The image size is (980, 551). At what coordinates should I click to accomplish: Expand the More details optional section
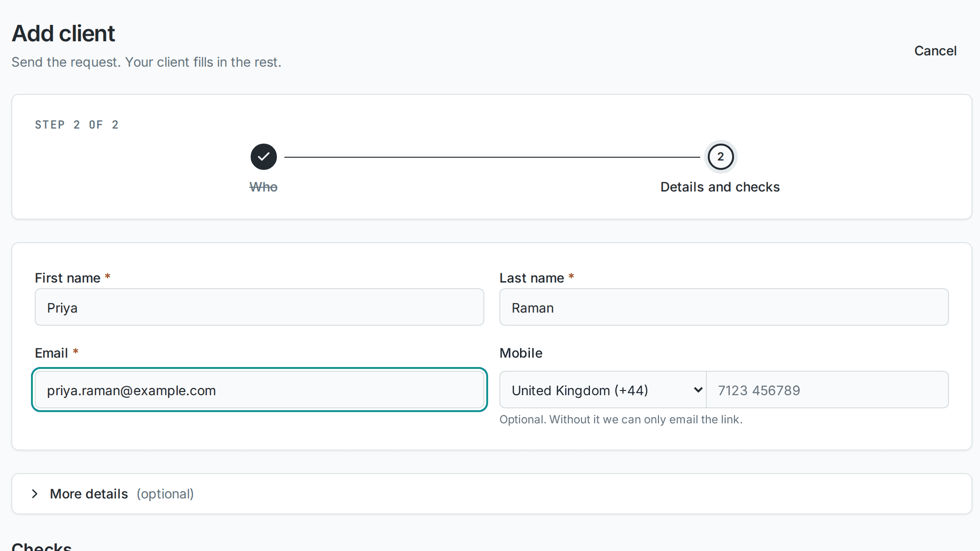(492, 494)
